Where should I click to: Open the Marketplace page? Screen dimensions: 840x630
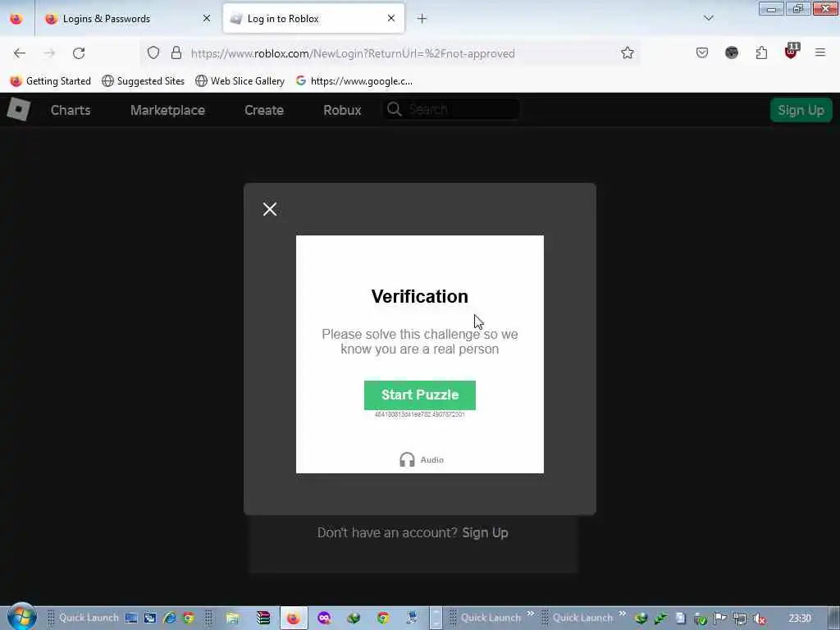pyautogui.click(x=167, y=110)
